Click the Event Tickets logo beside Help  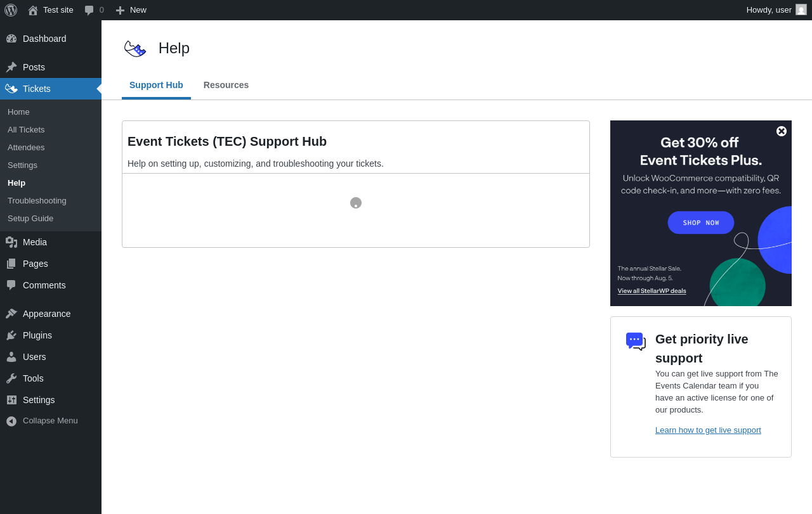point(135,49)
